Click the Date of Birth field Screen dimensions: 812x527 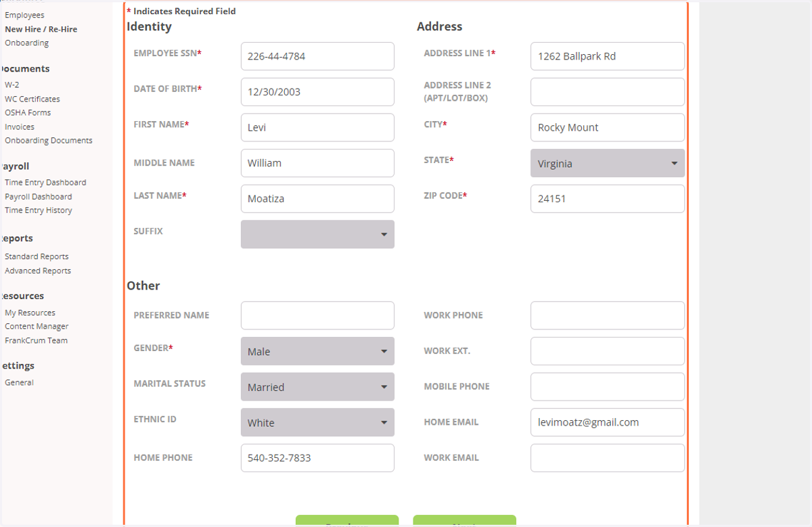[317, 92]
